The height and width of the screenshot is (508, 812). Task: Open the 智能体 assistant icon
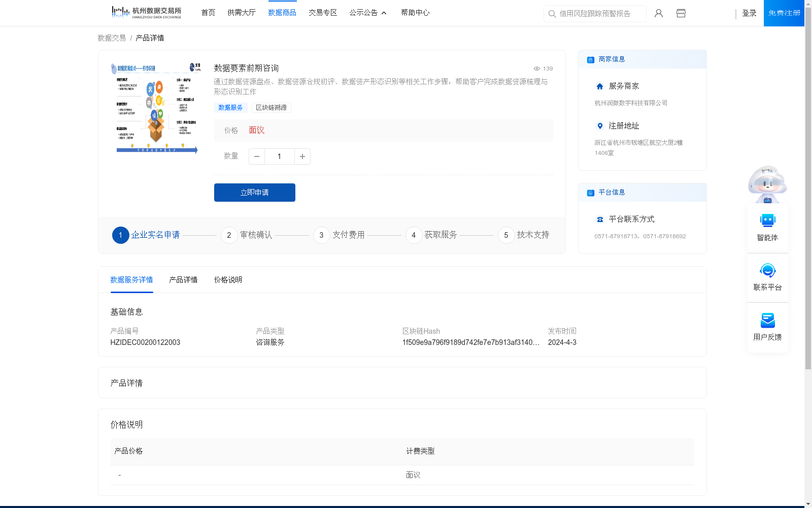click(767, 220)
